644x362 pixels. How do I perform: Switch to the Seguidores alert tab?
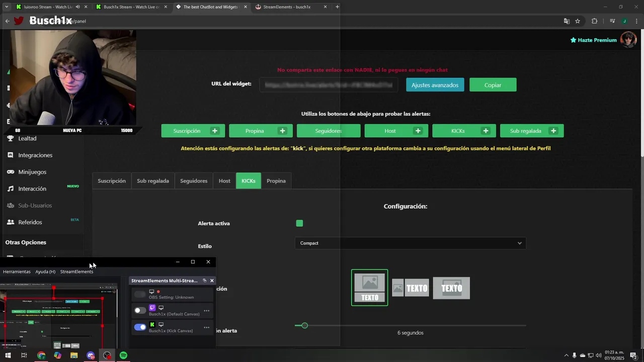click(194, 181)
